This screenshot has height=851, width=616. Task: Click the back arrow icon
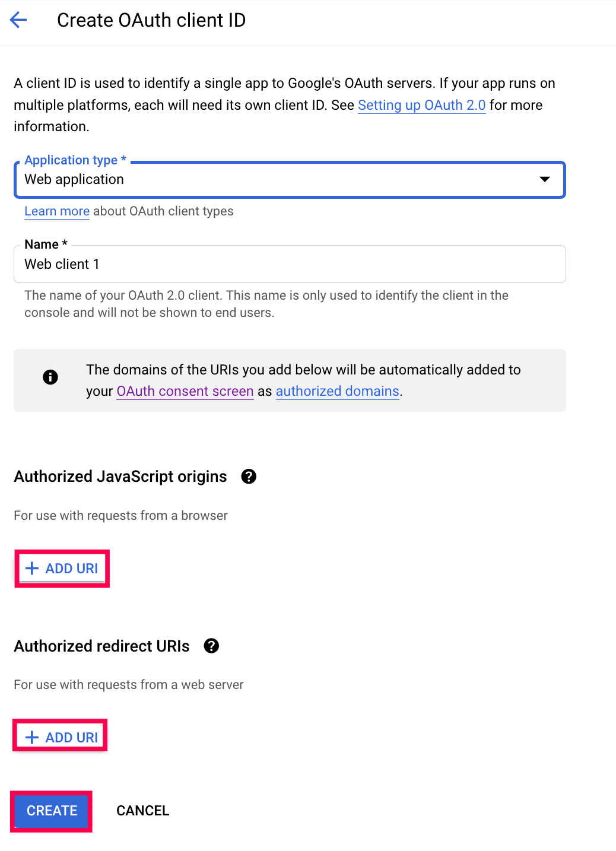point(19,20)
